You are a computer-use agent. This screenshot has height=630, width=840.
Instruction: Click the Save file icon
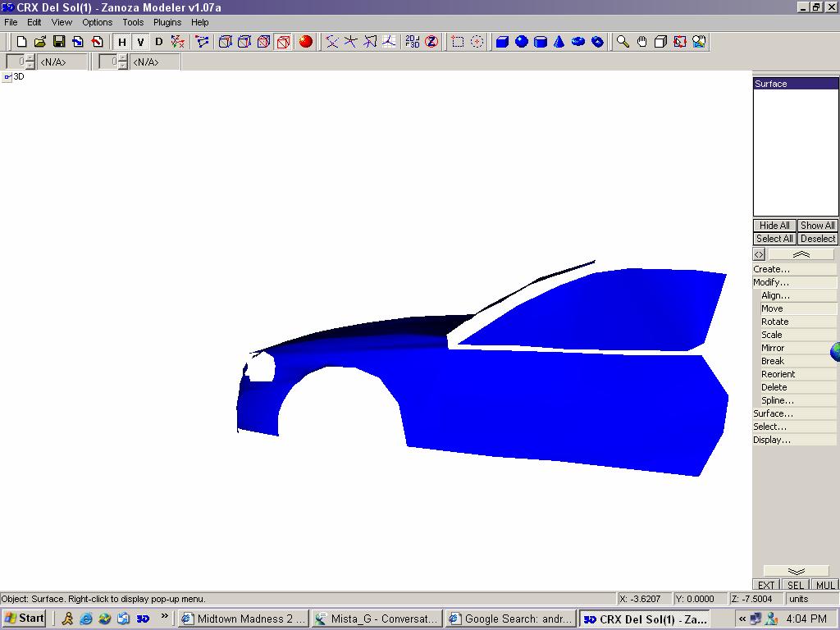click(x=59, y=42)
